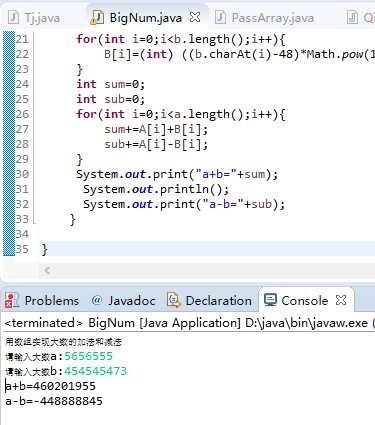Screen dimensions: 375x425
Task: Click the Tj.java file icon
Action: pyautogui.click(x=14, y=17)
